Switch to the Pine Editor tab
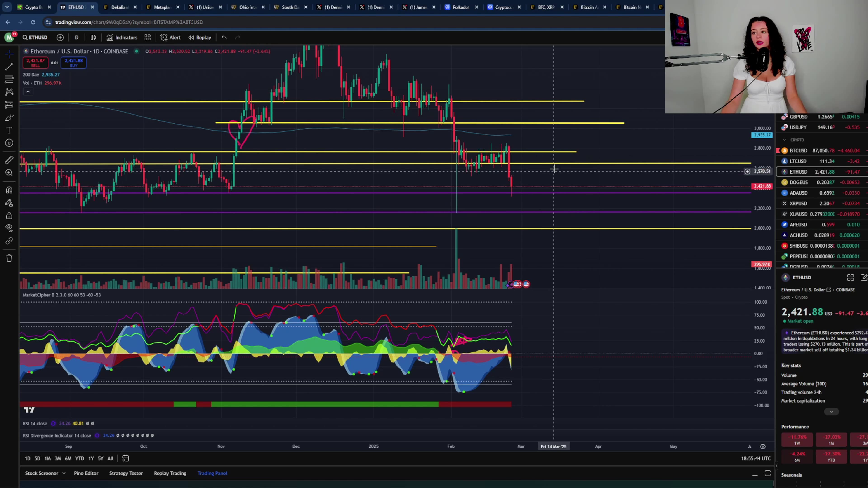Screen dimensions: 868x488 pos(86,473)
